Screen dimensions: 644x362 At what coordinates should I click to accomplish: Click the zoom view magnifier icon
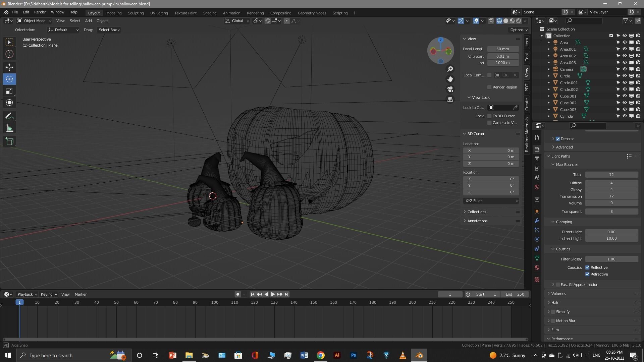(450, 69)
